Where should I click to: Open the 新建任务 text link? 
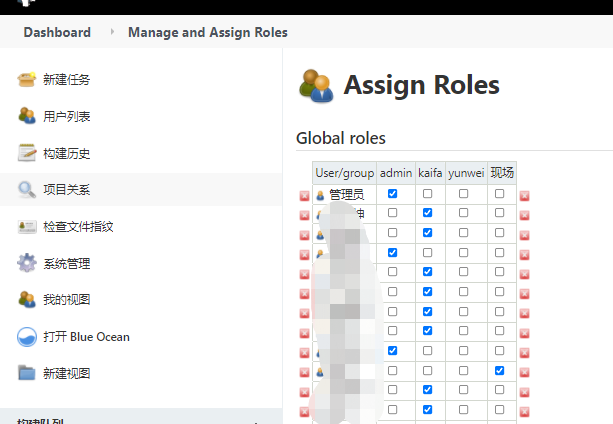pos(66,79)
